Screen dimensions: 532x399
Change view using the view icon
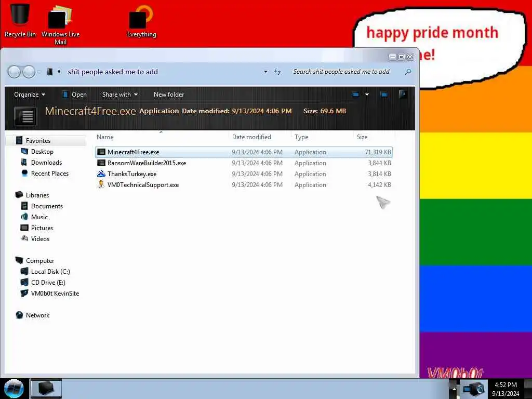[x=355, y=95]
